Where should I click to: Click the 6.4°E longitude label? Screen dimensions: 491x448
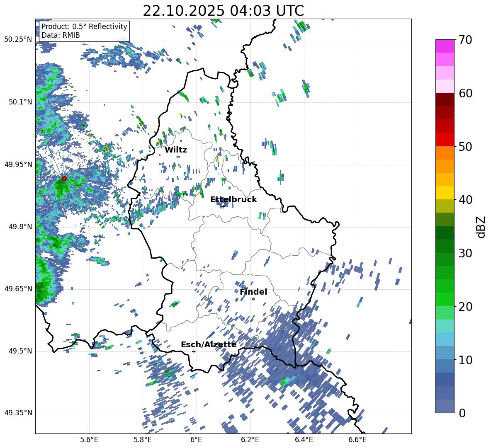point(304,440)
